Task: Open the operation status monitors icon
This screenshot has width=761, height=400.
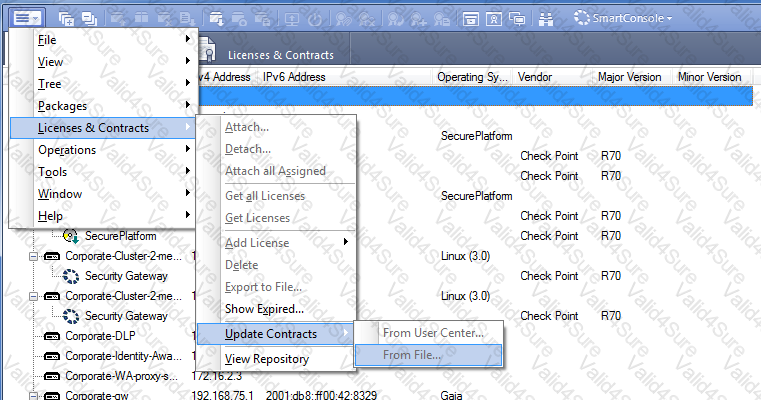Action: click(517, 19)
